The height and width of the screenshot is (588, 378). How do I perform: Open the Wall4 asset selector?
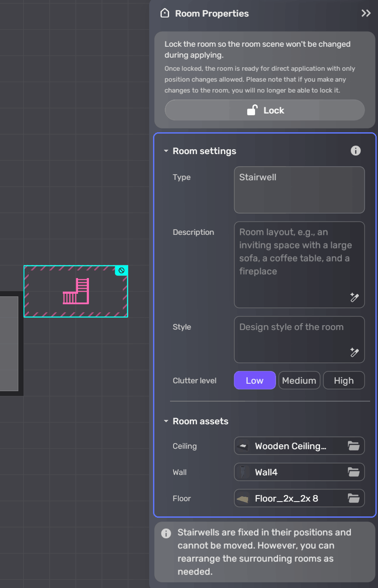tap(290, 472)
